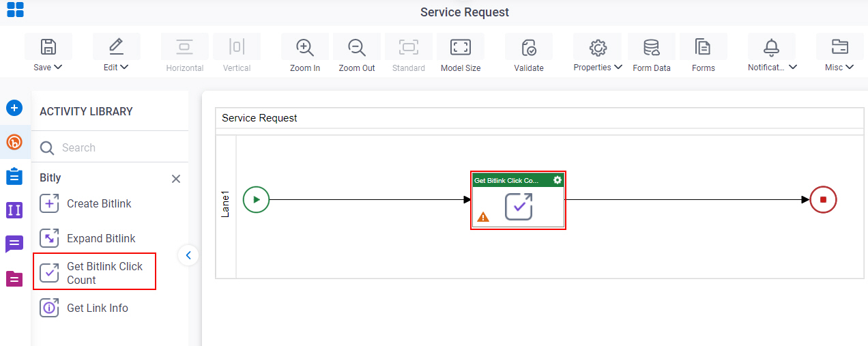
Task: Select the Create Bitlink activity
Action: tap(86, 203)
